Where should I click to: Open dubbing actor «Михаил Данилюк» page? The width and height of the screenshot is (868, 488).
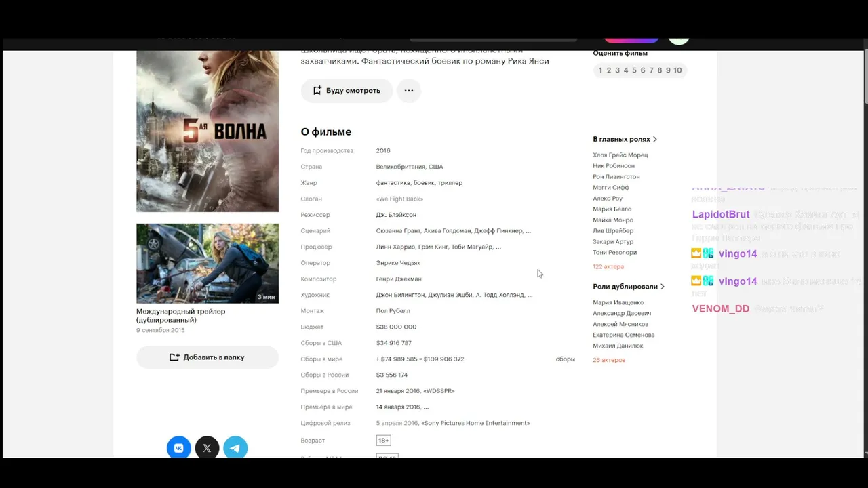pos(618,346)
